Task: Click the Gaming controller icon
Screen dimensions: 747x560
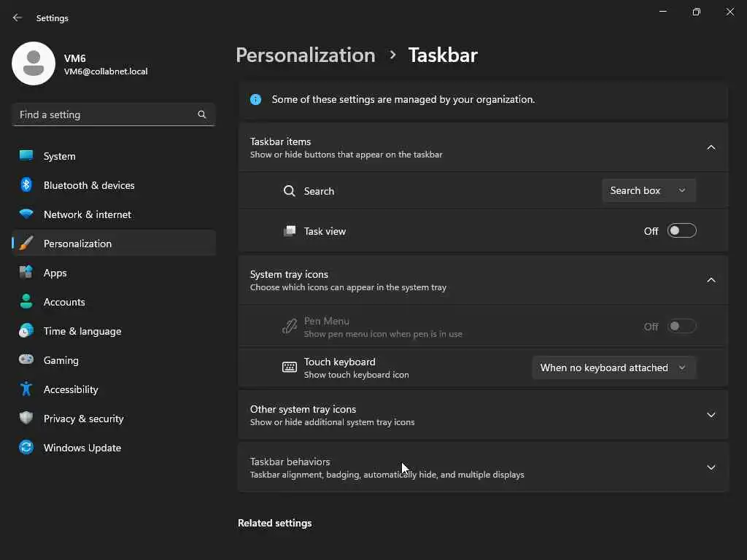Action: pos(26,360)
